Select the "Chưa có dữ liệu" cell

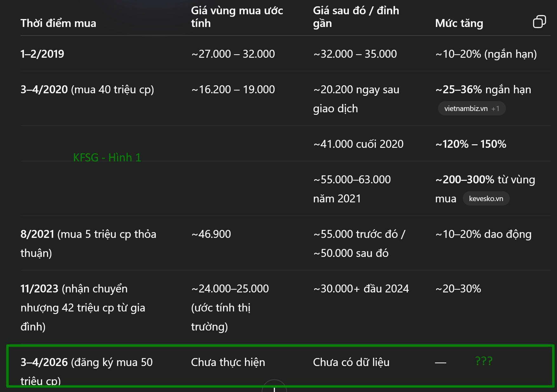351,362
